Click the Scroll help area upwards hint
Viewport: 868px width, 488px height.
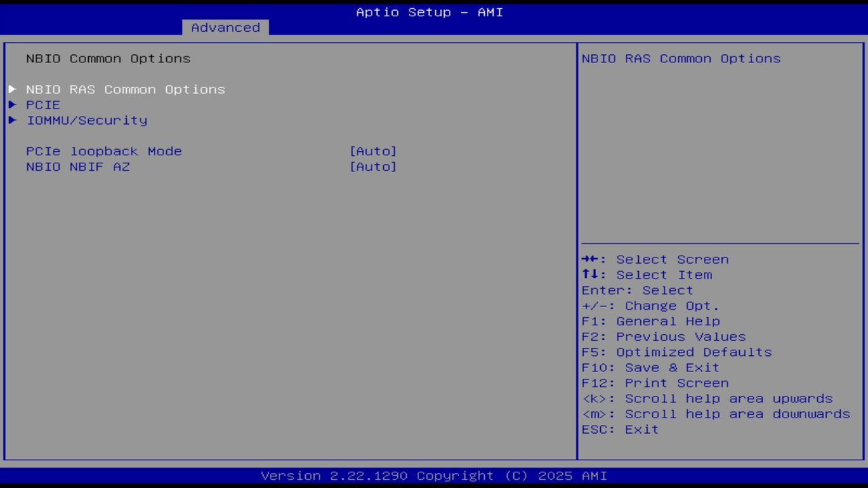(x=707, y=399)
